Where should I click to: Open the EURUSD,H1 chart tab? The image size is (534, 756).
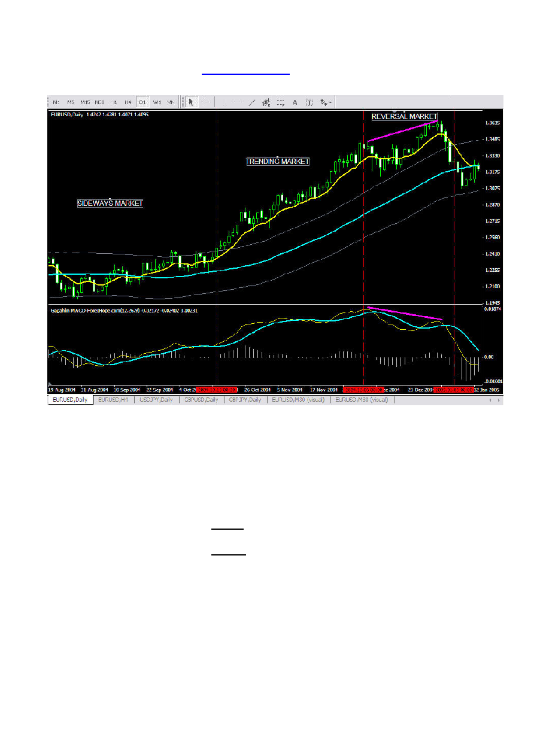tap(113, 399)
